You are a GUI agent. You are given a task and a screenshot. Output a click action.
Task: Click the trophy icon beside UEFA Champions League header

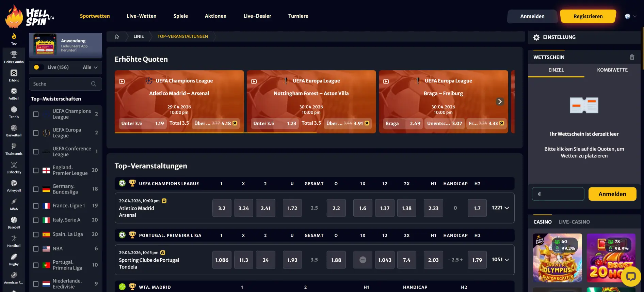tap(132, 183)
